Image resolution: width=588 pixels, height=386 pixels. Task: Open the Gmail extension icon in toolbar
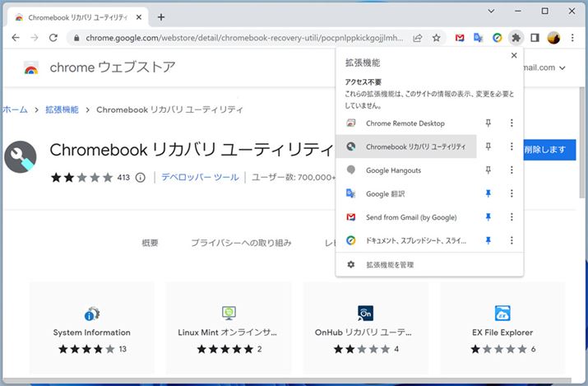(x=460, y=38)
